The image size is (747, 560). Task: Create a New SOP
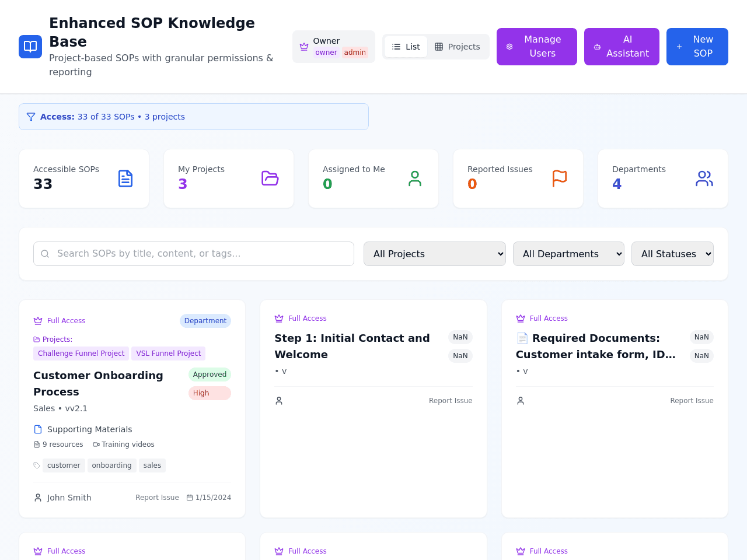click(x=697, y=47)
